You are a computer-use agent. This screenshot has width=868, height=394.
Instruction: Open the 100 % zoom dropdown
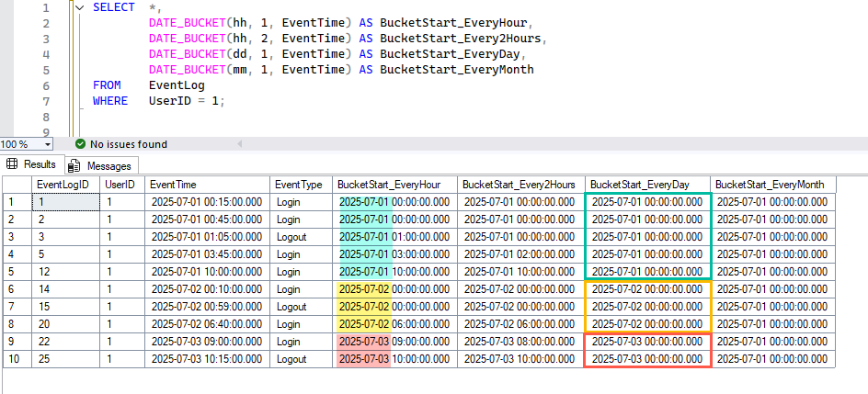[48, 144]
